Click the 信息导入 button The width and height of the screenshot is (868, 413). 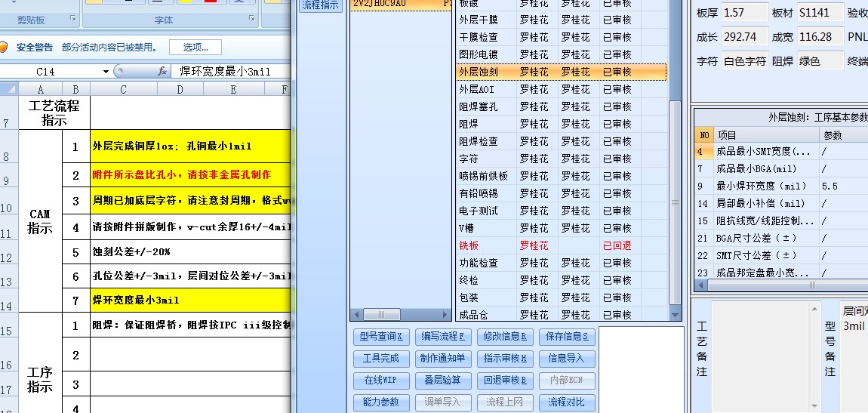coord(567,359)
